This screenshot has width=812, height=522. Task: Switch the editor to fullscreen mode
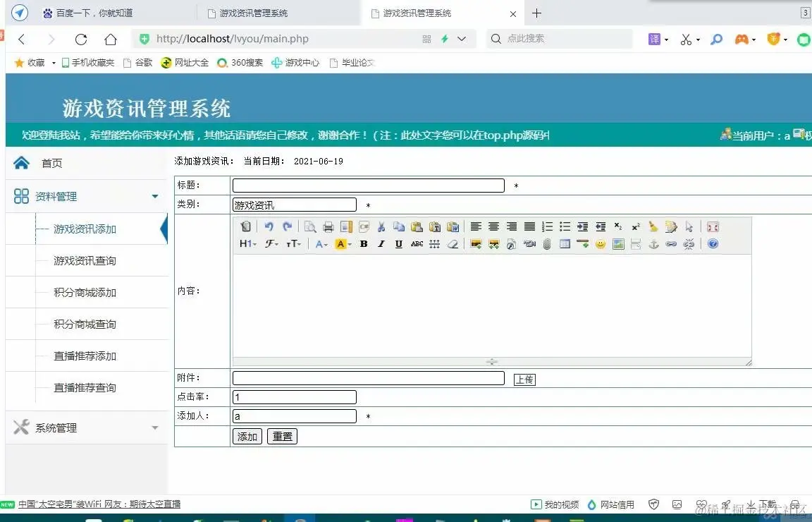click(713, 226)
